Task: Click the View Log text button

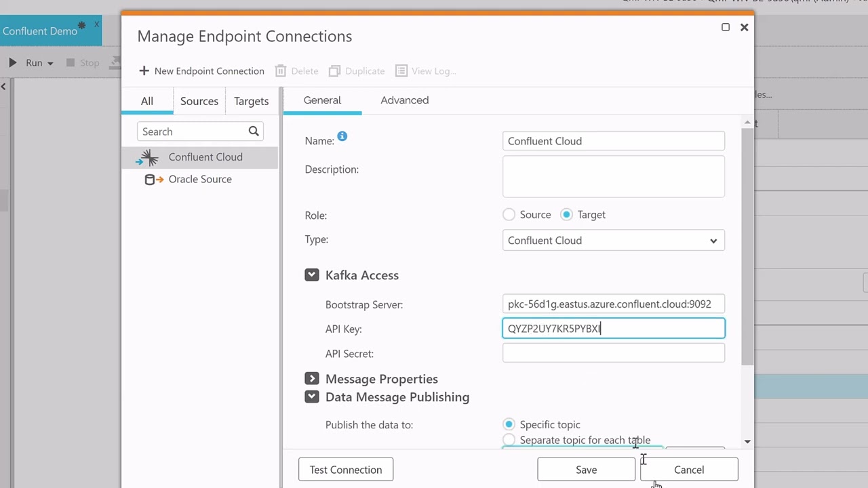Action: [x=433, y=71]
